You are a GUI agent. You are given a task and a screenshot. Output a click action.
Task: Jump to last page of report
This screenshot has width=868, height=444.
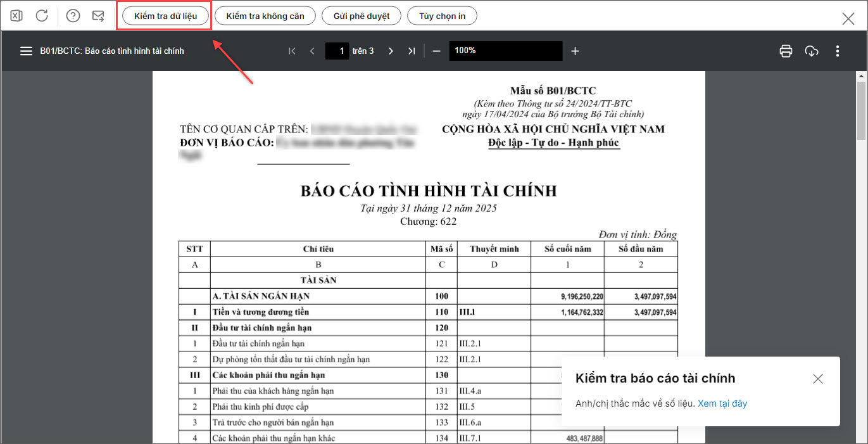click(x=412, y=51)
